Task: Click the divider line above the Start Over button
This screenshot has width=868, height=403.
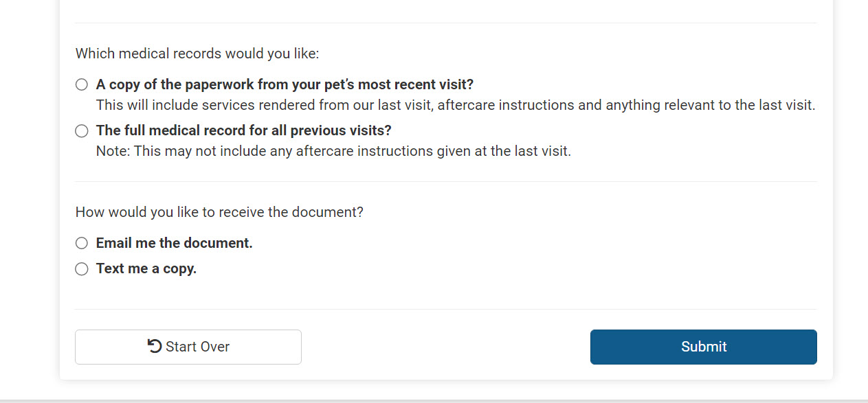Action: coord(445,310)
